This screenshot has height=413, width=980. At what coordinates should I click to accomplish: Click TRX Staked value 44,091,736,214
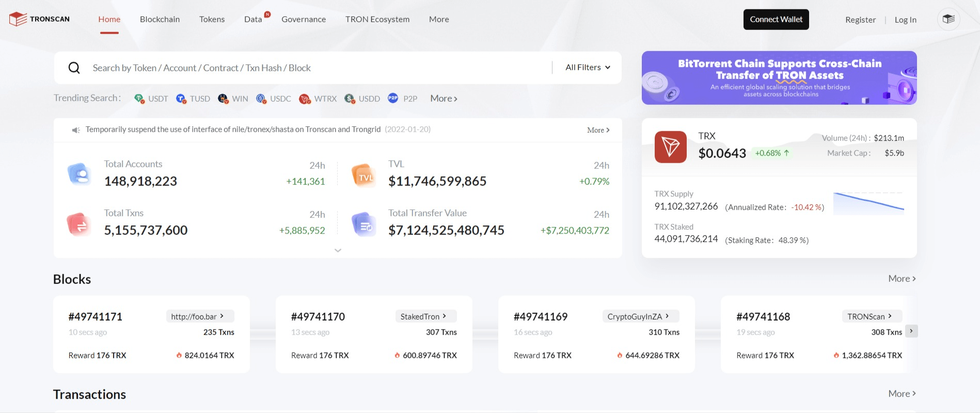[x=686, y=239]
